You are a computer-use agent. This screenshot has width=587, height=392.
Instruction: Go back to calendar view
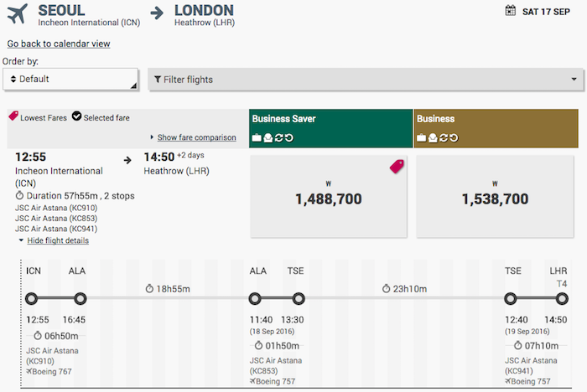coord(59,44)
